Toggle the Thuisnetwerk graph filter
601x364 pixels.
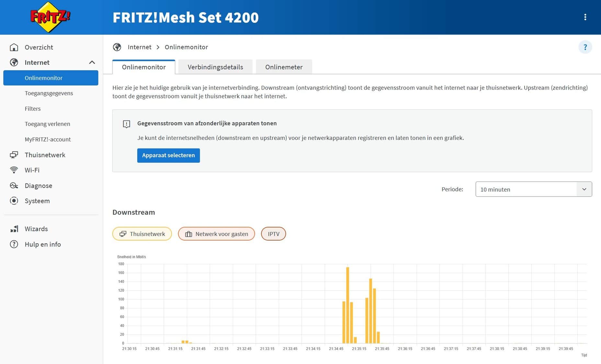click(x=142, y=234)
